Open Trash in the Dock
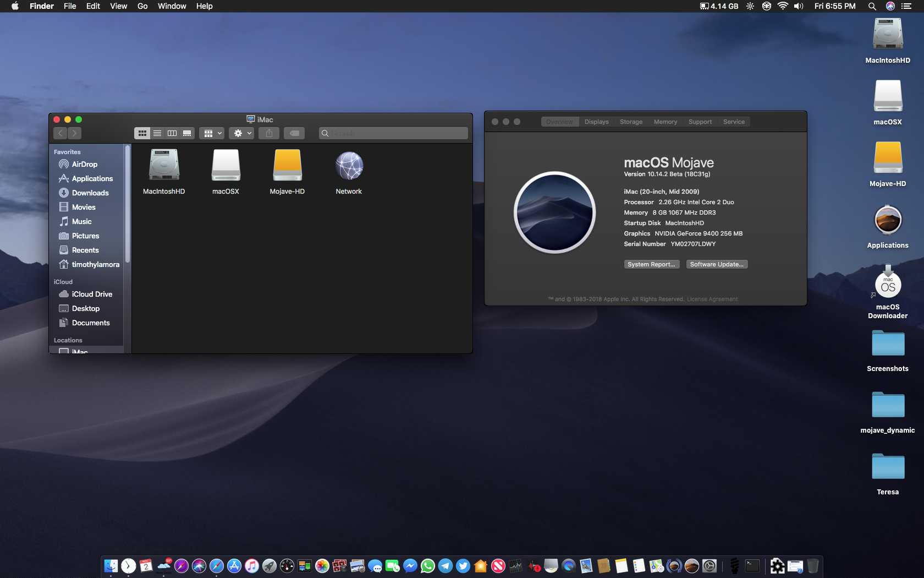The height and width of the screenshot is (578, 924). [813, 566]
